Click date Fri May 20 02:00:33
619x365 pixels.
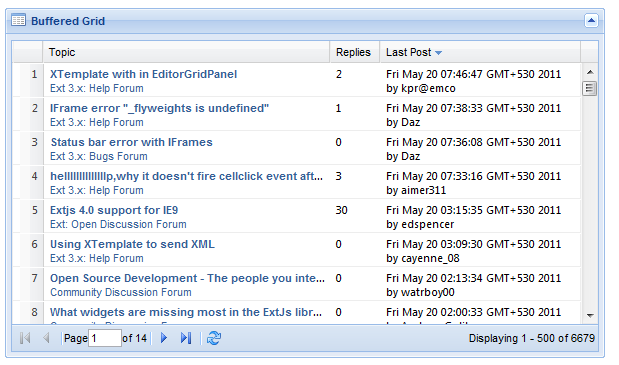[x=474, y=312]
